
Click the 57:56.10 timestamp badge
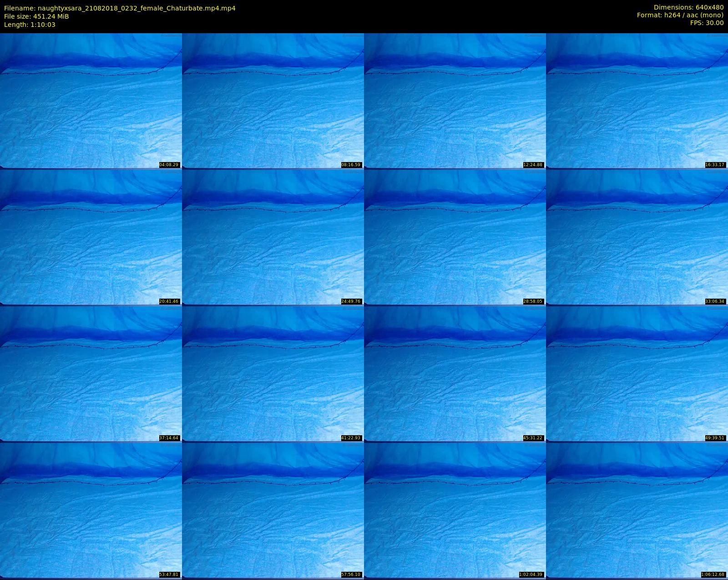(351, 575)
